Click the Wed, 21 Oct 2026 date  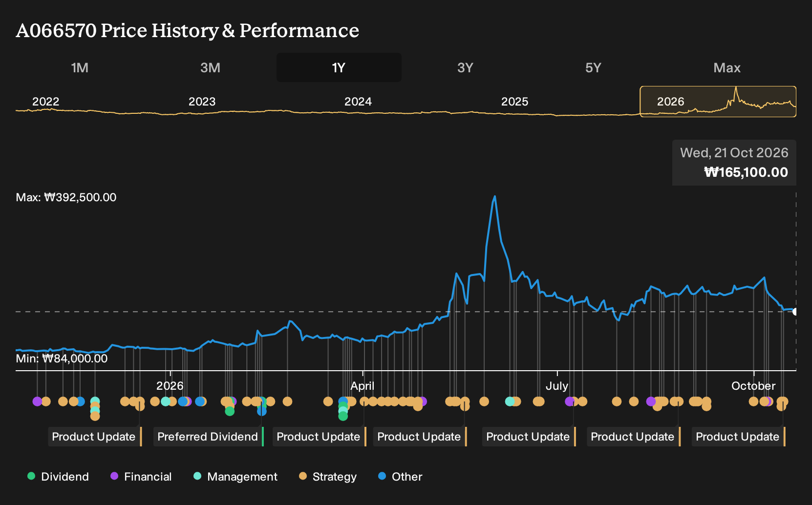pyautogui.click(x=734, y=153)
